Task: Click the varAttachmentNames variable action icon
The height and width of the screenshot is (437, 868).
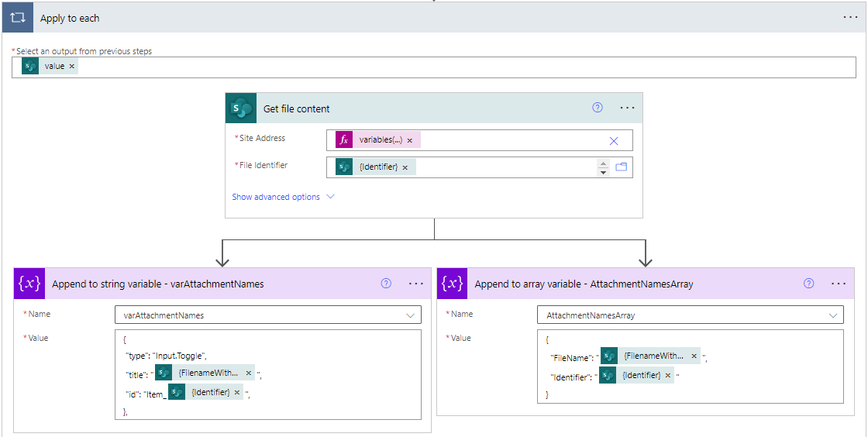Action: click(x=29, y=284)
